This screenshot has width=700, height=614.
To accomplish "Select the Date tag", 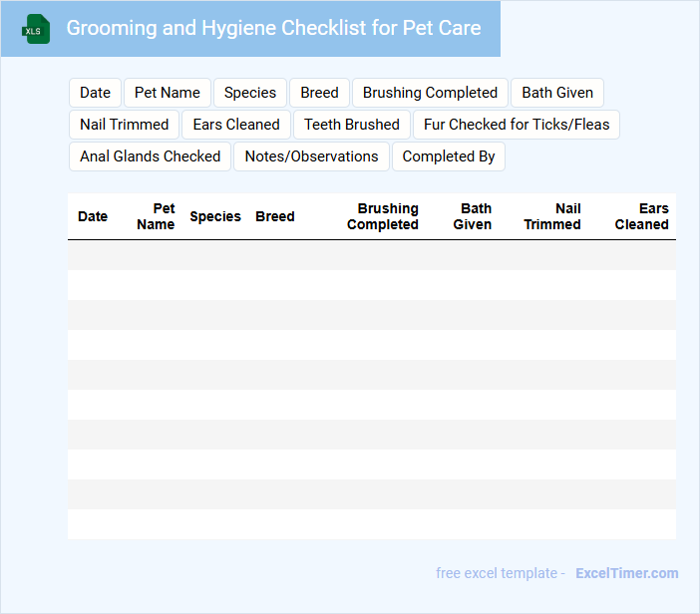I will tap(95, 93).
